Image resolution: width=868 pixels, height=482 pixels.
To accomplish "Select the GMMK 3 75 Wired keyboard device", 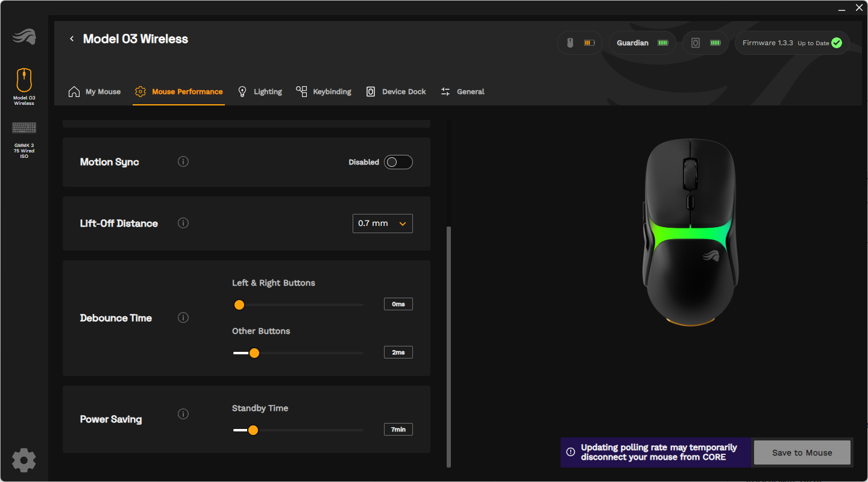I will 24,140.
